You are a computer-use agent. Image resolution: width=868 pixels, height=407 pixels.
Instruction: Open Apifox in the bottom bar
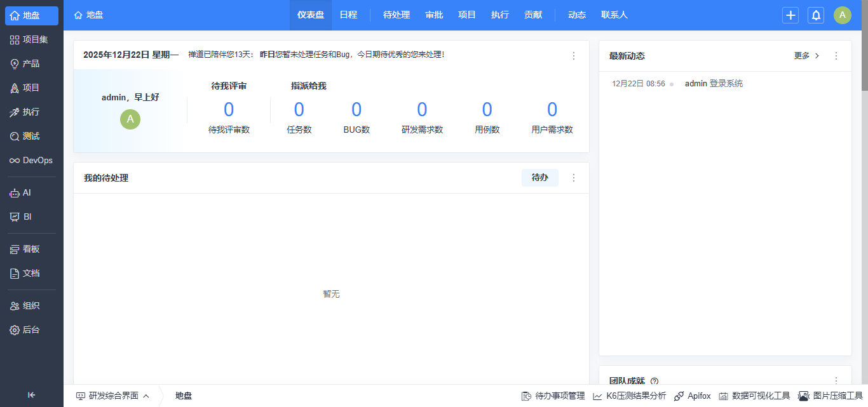click(692, 396)
